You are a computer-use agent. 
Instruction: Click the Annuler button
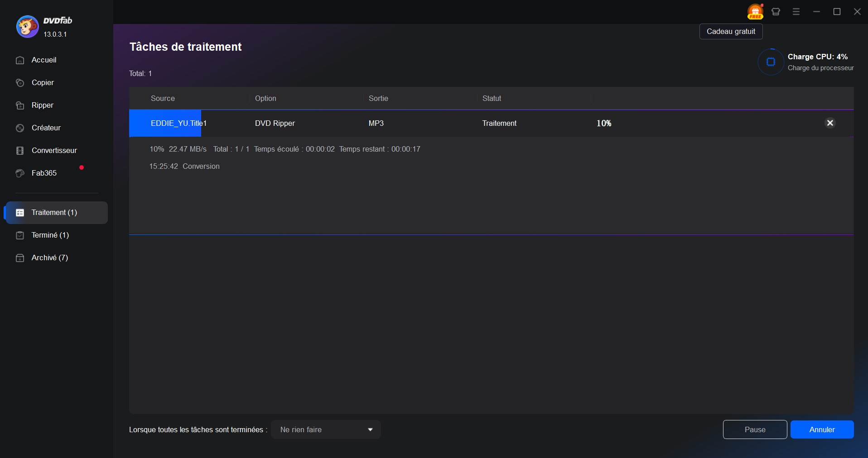(x=822, y=429)
